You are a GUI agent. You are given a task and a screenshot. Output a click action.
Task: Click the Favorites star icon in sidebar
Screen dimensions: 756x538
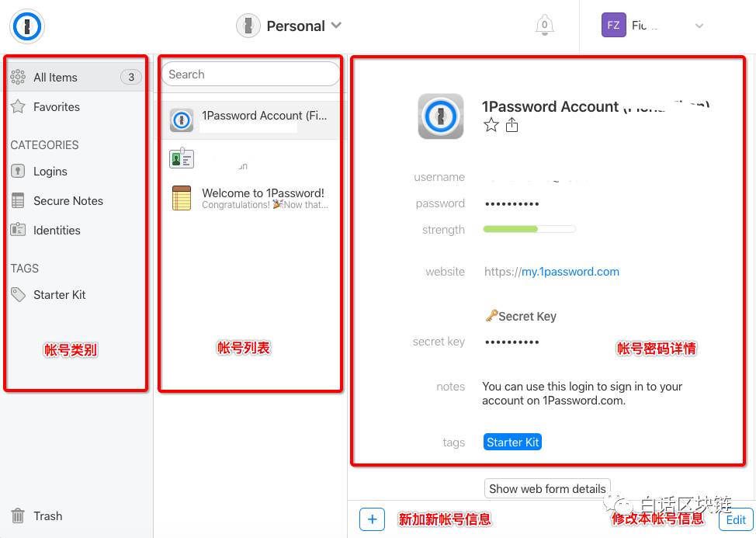(x=18, y=106)
